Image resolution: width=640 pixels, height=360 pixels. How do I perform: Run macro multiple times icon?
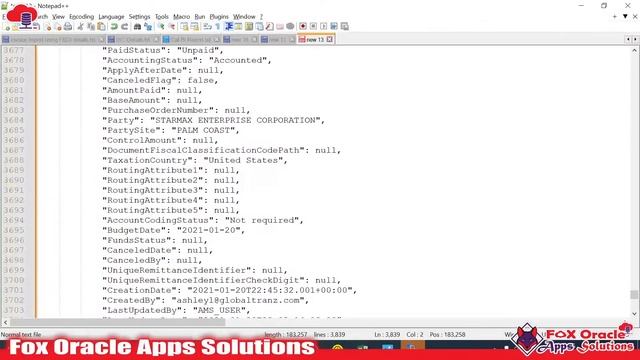[x=334, y=27]
